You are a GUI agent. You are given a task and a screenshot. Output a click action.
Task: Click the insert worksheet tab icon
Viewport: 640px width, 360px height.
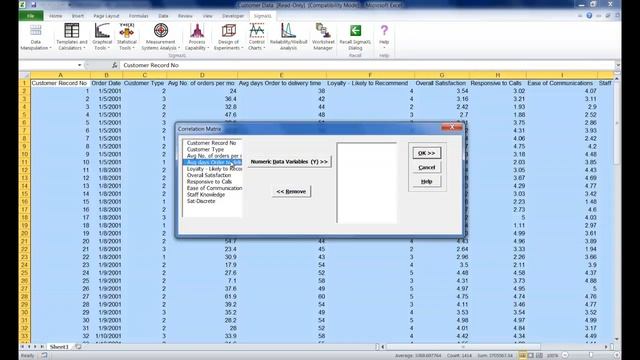click(78, 347)
